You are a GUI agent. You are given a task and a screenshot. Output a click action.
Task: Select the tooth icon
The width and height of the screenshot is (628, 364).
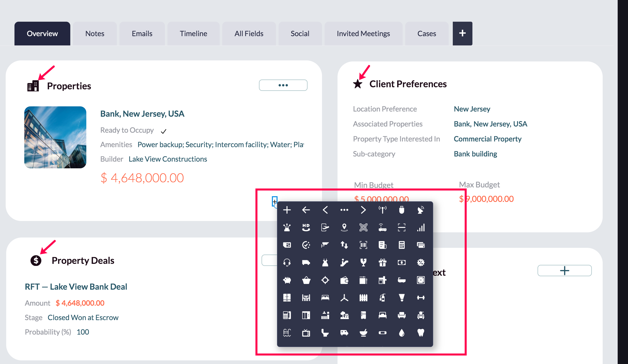[421, 333]
